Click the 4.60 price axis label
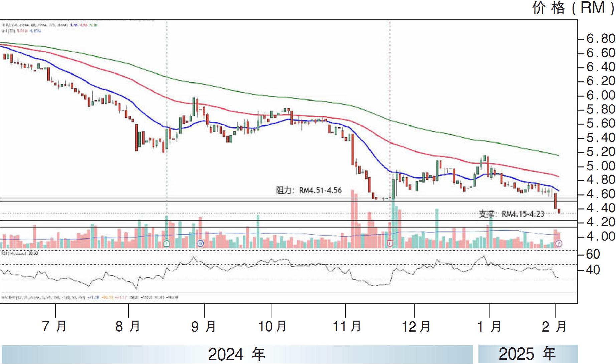 [601, 194]
